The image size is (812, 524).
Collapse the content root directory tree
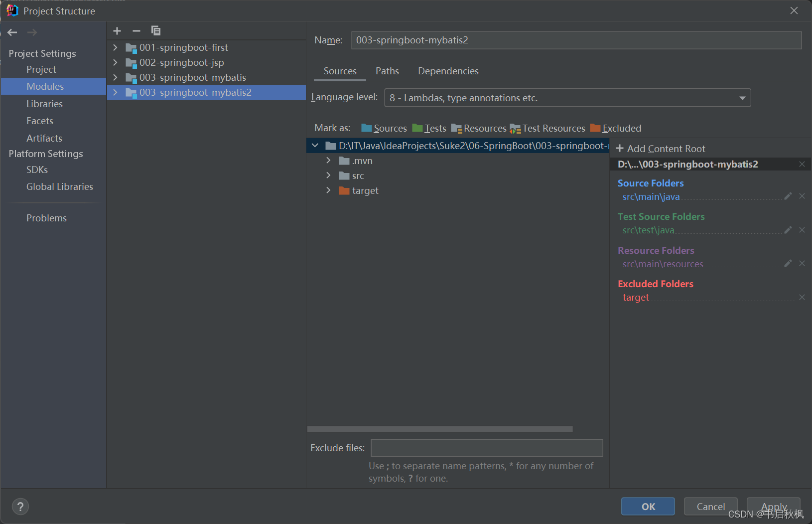point(315,146)
